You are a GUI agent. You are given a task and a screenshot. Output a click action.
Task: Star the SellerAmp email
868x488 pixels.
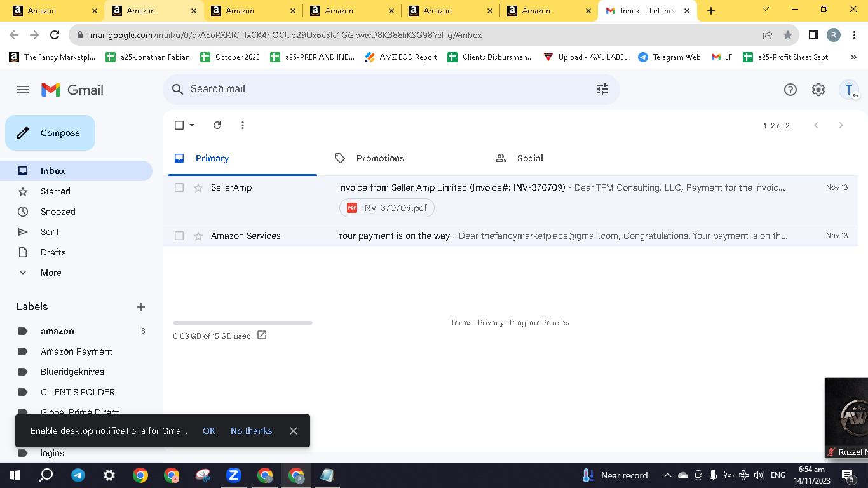[198, 187]
